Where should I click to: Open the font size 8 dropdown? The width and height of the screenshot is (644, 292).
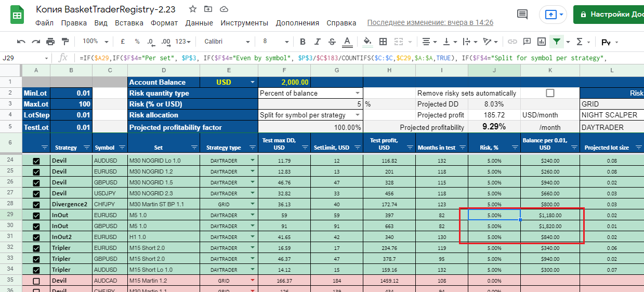[x=275, y=42]
